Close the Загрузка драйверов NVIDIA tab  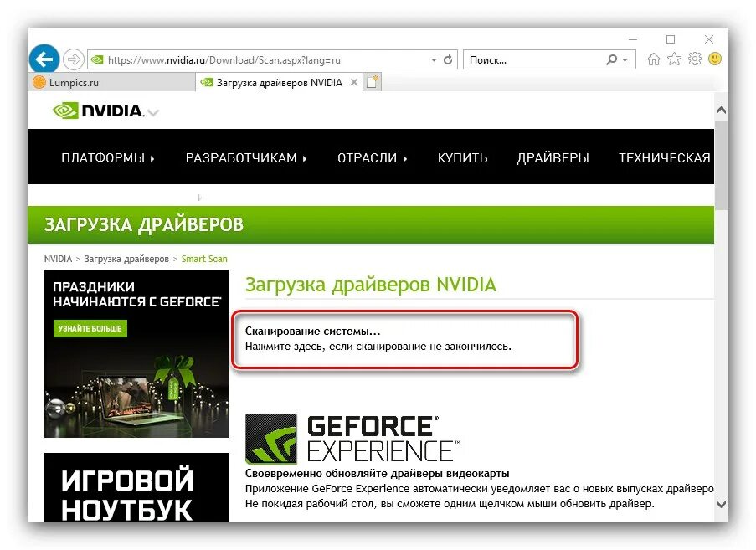354,82
